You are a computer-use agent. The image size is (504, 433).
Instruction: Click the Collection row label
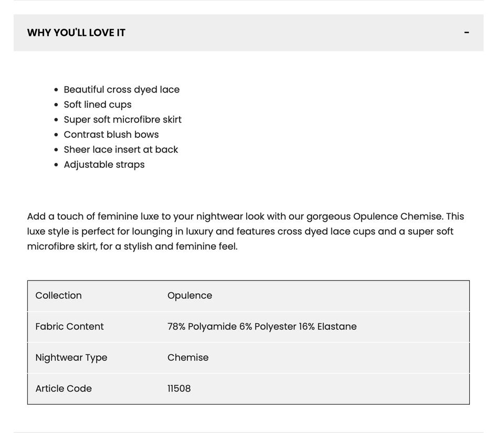tap(58, 295)
